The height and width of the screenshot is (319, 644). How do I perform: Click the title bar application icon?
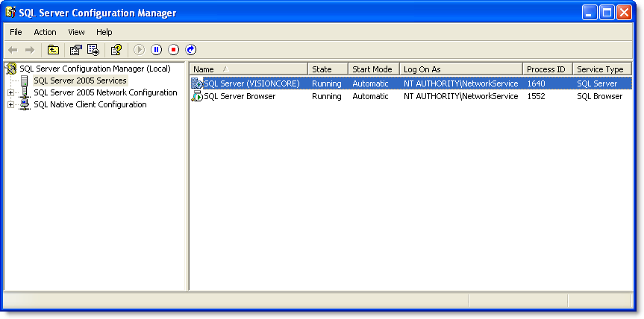(10, 13)
